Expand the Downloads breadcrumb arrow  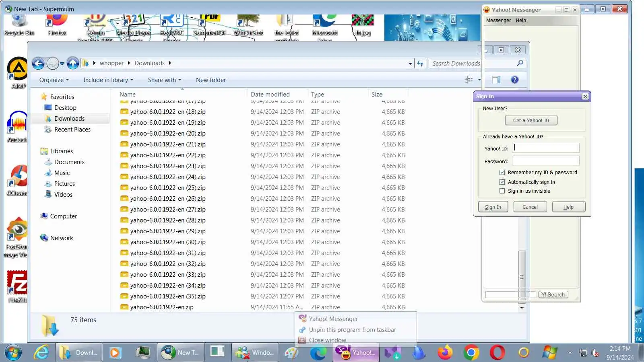coord(170,63)
